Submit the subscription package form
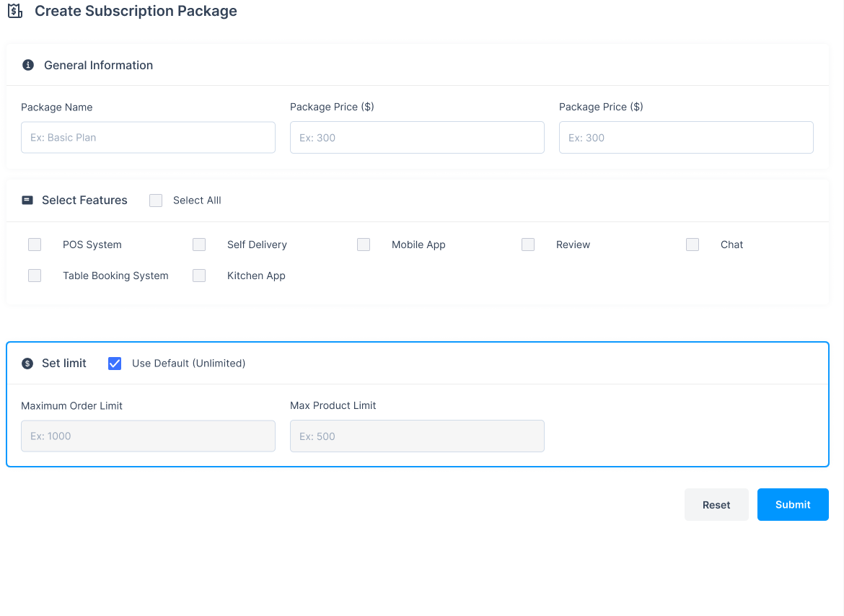This screenshot has height=616, width=844. pyautogui.click(x=793, y=505)
